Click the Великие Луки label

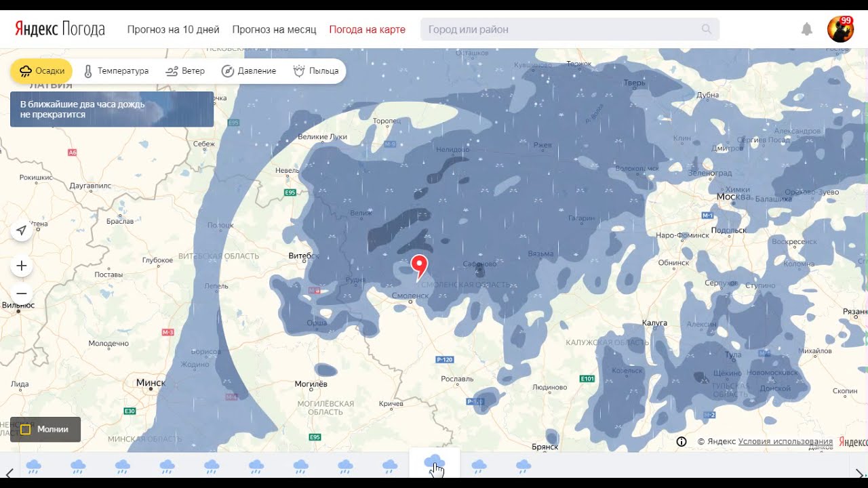click(322, 136)
